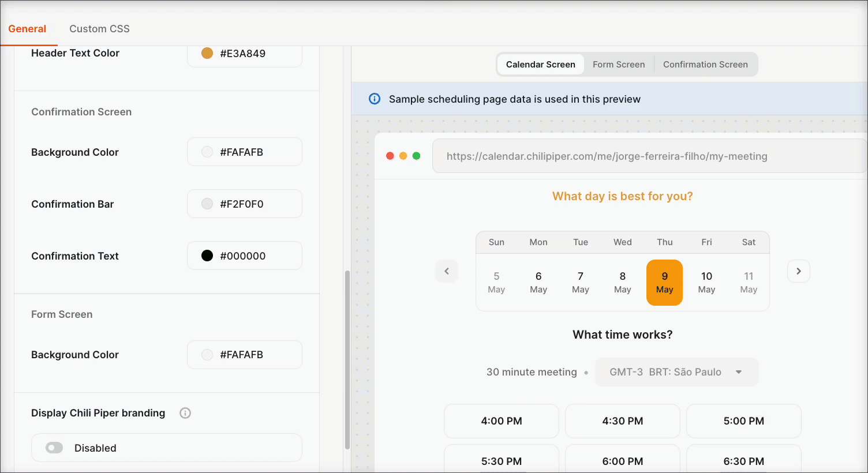The image size is (868, 473).
Task: Click the Confirmation Text black swatch
Action: click(207, 256)
